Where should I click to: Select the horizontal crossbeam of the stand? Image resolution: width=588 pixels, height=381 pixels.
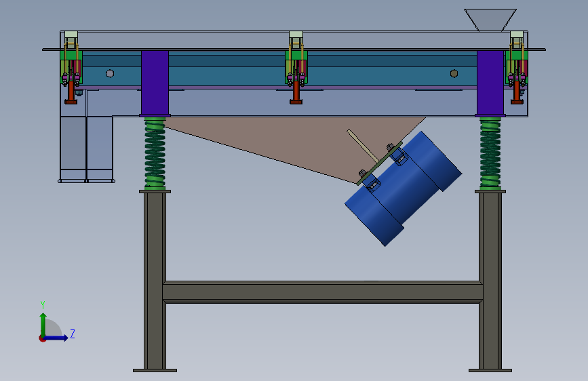[323, 292]
